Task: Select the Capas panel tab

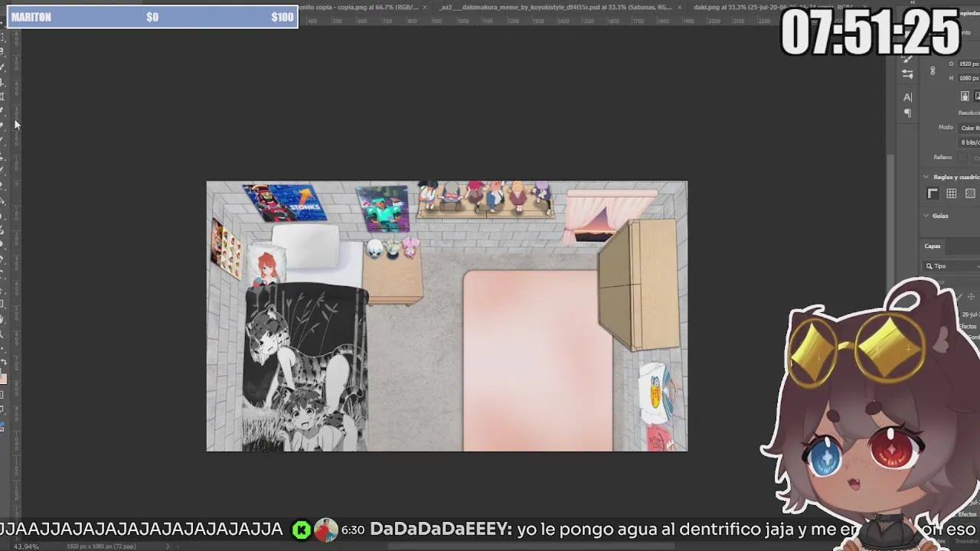Action: point(933,246)
